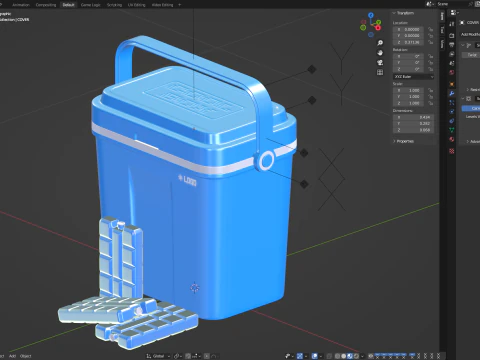Open the transform pivot point selector

click(178, 356)
